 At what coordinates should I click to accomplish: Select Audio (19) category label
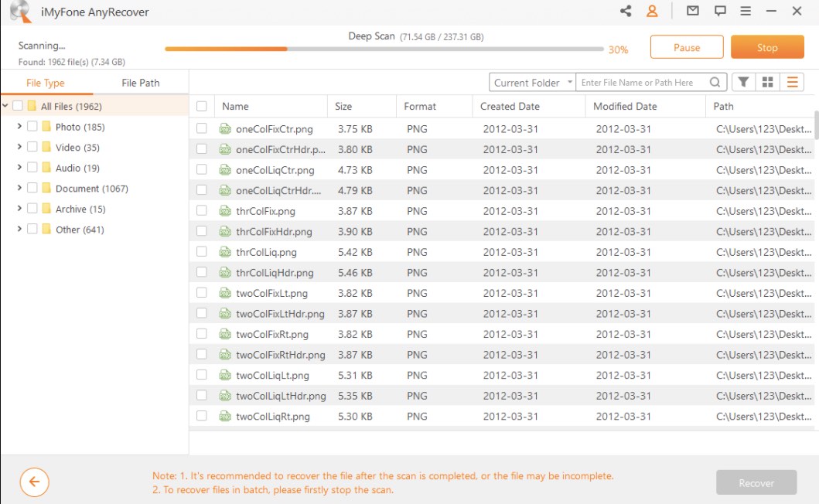click(x=77, y=168)
